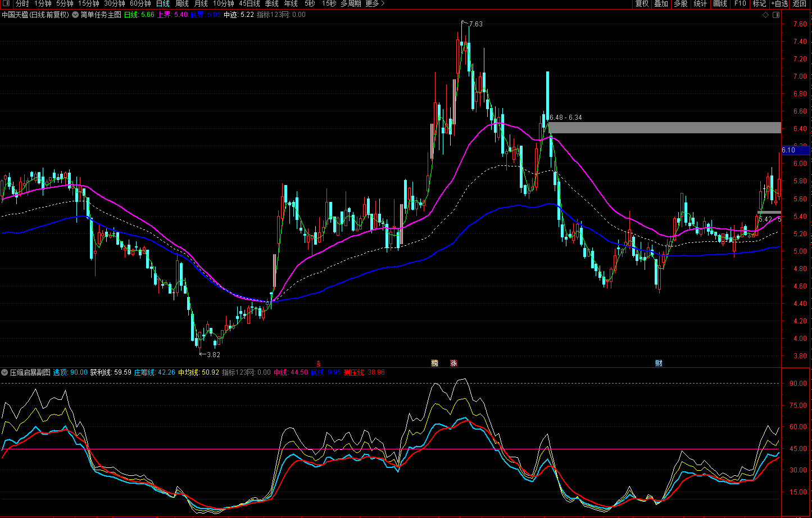Screen dimensions: 812x518
Task: Click the 统计 statistics button
Action: tap(700, 3)
